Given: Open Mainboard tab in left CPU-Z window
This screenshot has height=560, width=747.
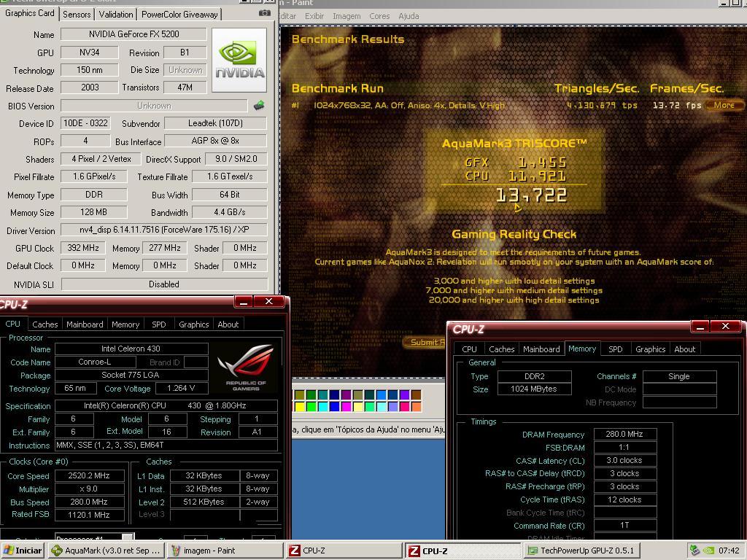Looking at the screenshot, I should coord(85,324).
